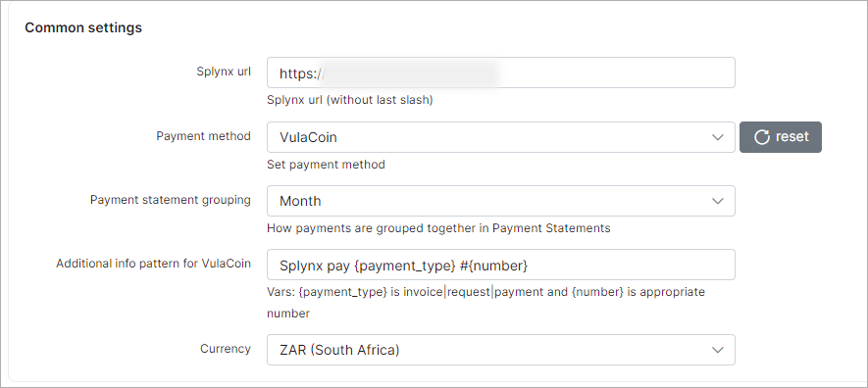Open the VulaCoin payment method dropdown
Viewport: 868px width, 388px height.
coord(501,137)
